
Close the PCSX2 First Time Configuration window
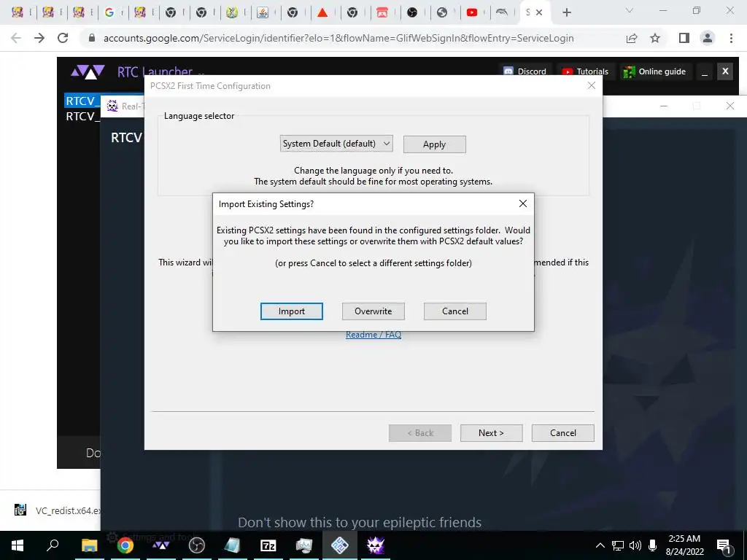[591, 86]
